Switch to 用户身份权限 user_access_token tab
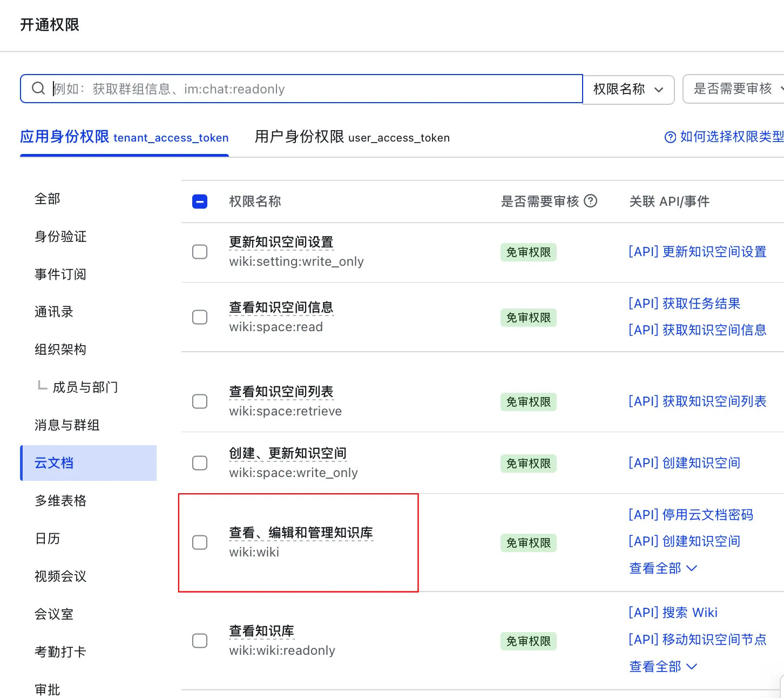This screenshot has width=784, height=698. (x=352, y=137)
